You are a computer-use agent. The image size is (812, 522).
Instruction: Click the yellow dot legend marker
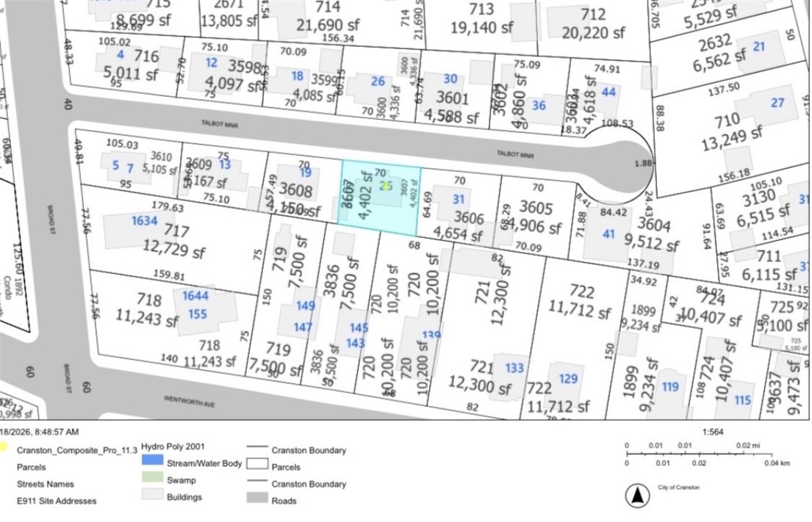pos(4,446)
